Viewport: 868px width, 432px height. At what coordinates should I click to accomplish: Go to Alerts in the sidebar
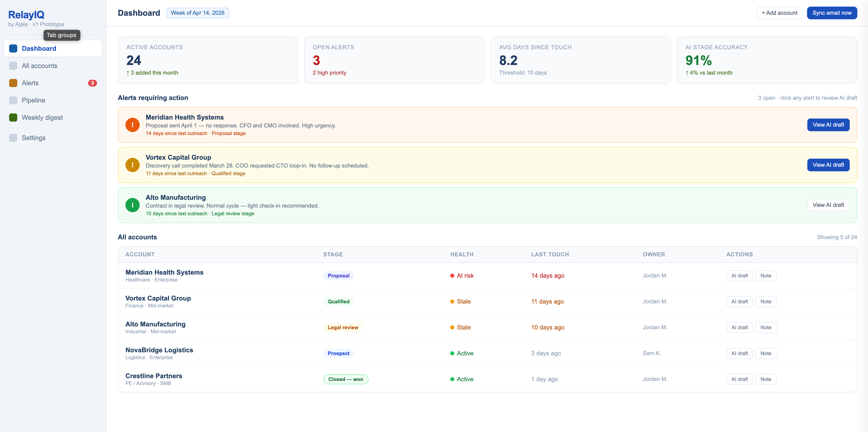click(x=53, y=83)
